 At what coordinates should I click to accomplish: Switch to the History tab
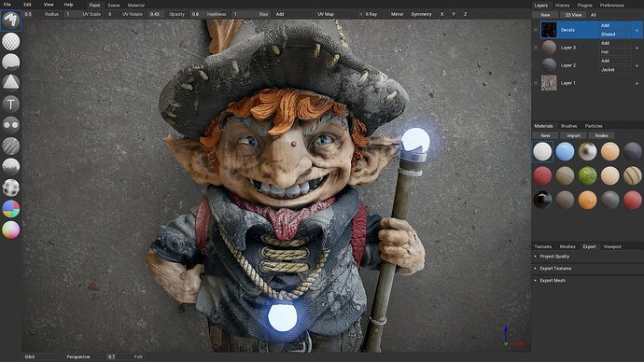click(562, 6)
